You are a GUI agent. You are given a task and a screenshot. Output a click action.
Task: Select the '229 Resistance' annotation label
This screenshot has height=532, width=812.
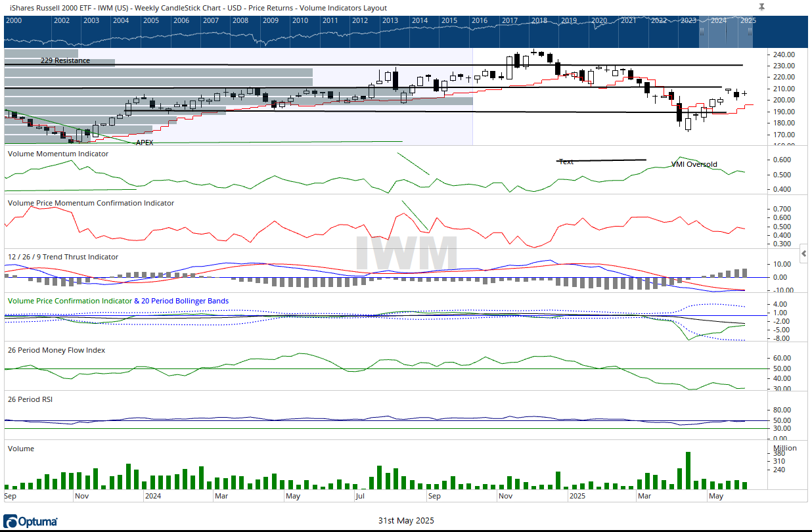[65, 60]
